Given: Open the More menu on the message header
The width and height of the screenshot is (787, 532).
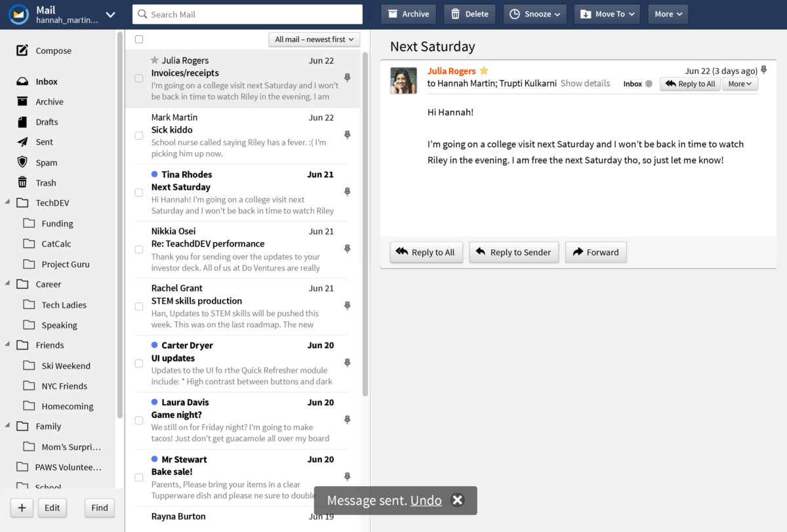Looking at the screenshot, I should point(740,83).
